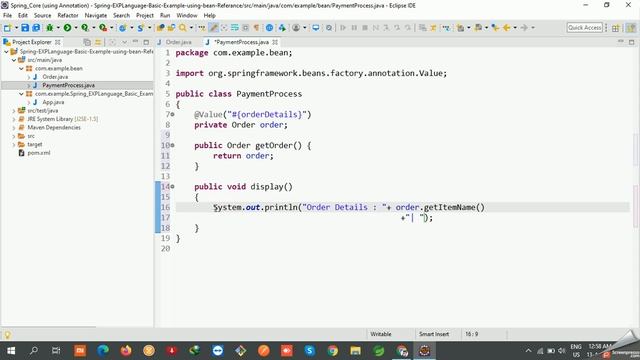Click the Open Perspective icon
The width and height of the screenshot is (640, 360).
pyautogui.click(x=616, y=28)
